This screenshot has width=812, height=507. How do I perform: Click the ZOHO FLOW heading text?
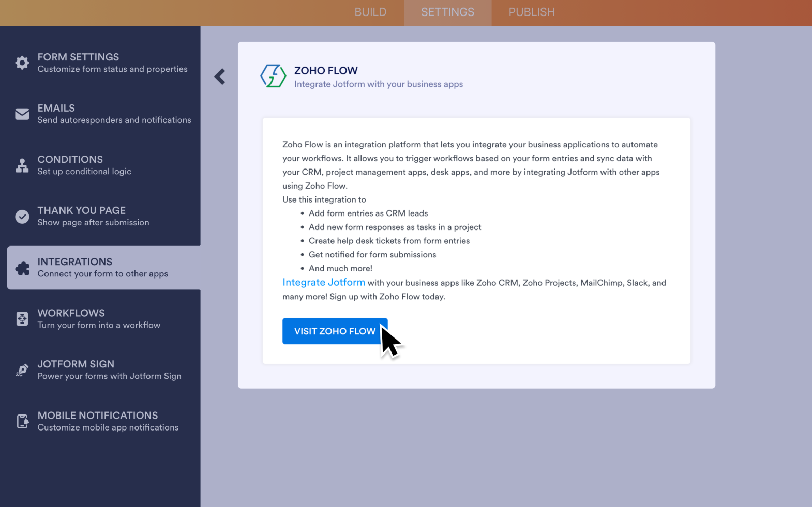point(326,70)
